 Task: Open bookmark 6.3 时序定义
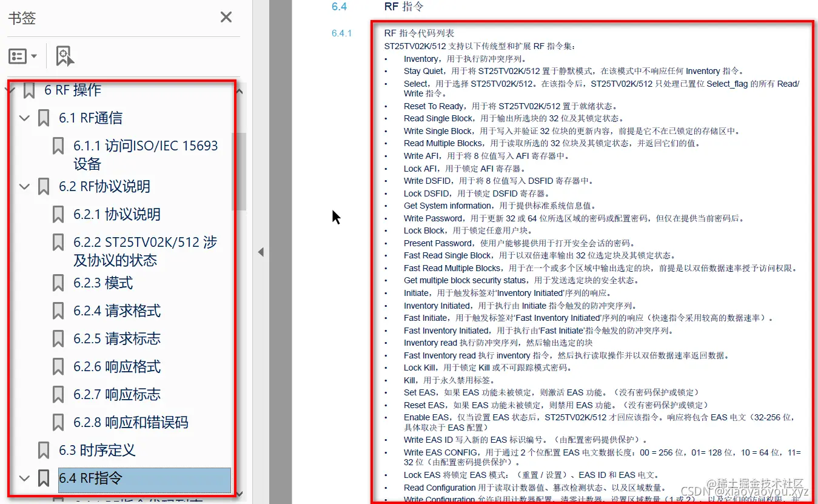[x=97, y=451]
